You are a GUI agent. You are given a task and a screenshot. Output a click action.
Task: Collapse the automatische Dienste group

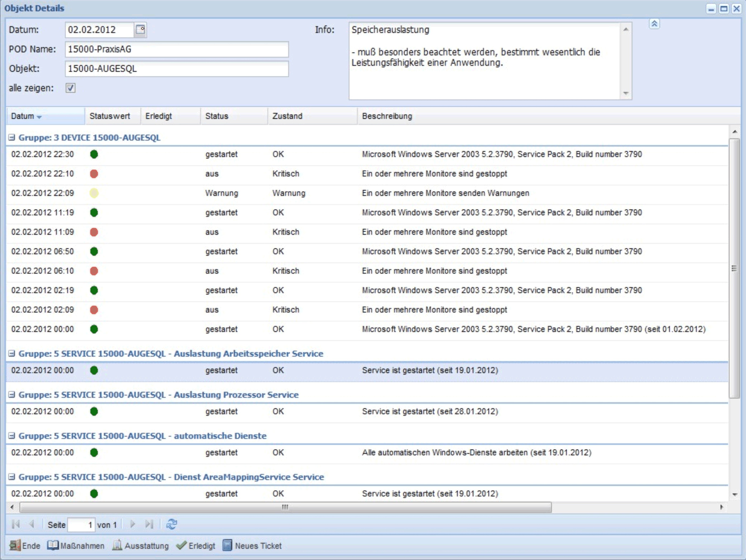pyautogui.click(x=12, y=435)
